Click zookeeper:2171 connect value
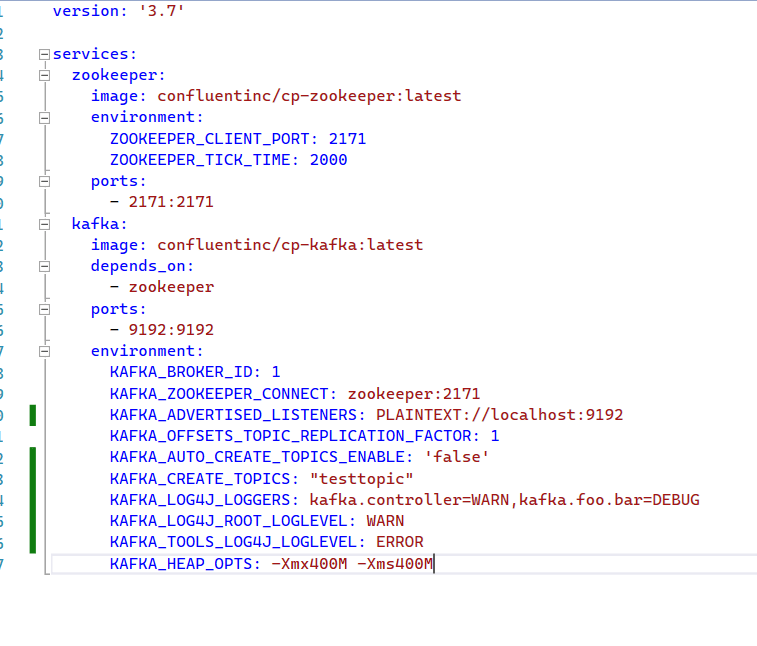The image size is (757, 646). [414, 394]
